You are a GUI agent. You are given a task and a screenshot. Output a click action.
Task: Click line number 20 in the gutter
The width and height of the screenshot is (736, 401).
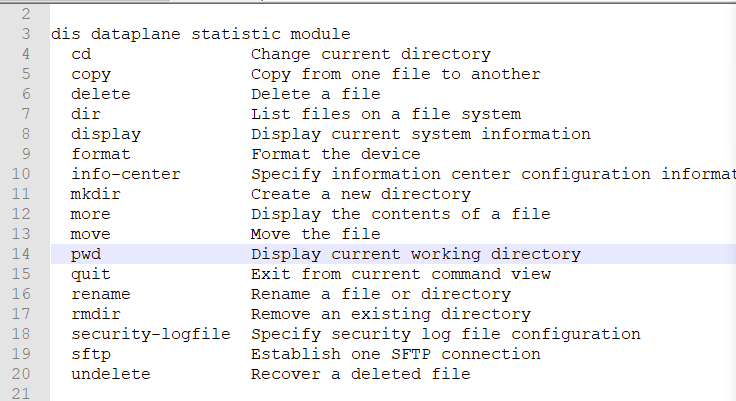(x=24, y=374)
